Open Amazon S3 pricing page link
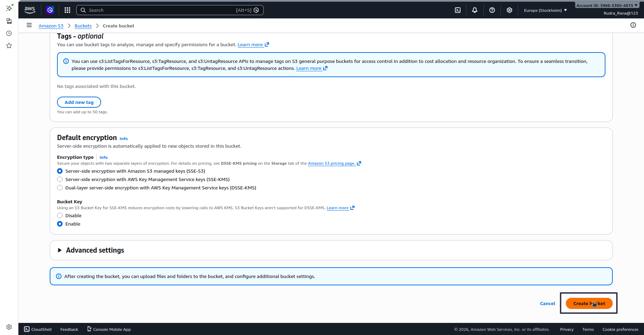Viewport: 644px width, 335px height. 334,163
